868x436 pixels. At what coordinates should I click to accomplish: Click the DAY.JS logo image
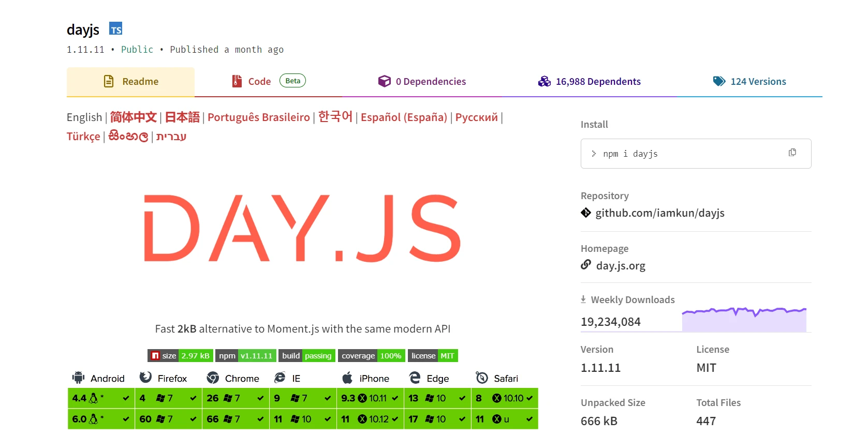pyautogui.click(x=302, y=228)
